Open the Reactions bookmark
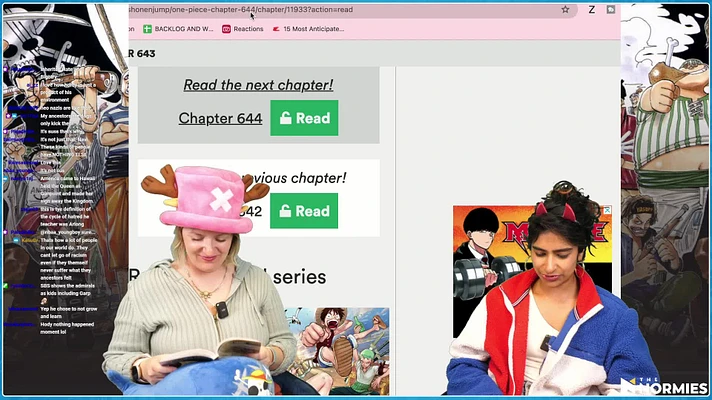The width and height of the screenshot is (712, 400). coord(242,29)
